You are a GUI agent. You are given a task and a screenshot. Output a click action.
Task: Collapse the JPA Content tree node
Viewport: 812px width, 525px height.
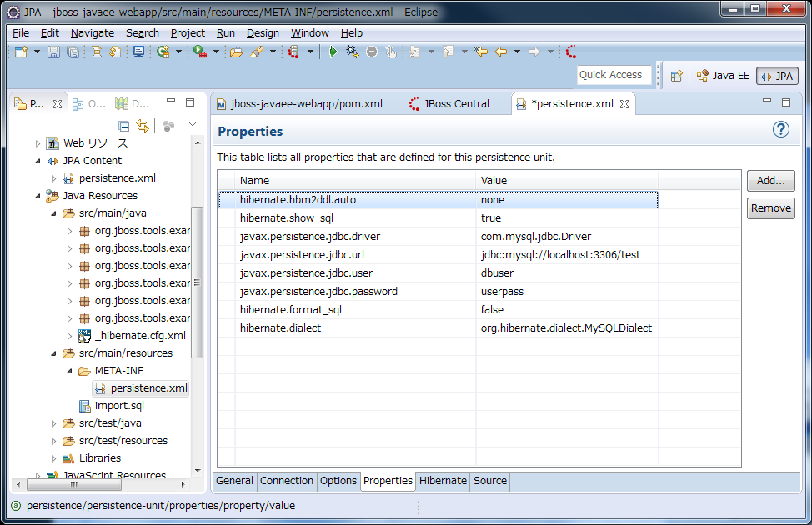pos(38,161)
